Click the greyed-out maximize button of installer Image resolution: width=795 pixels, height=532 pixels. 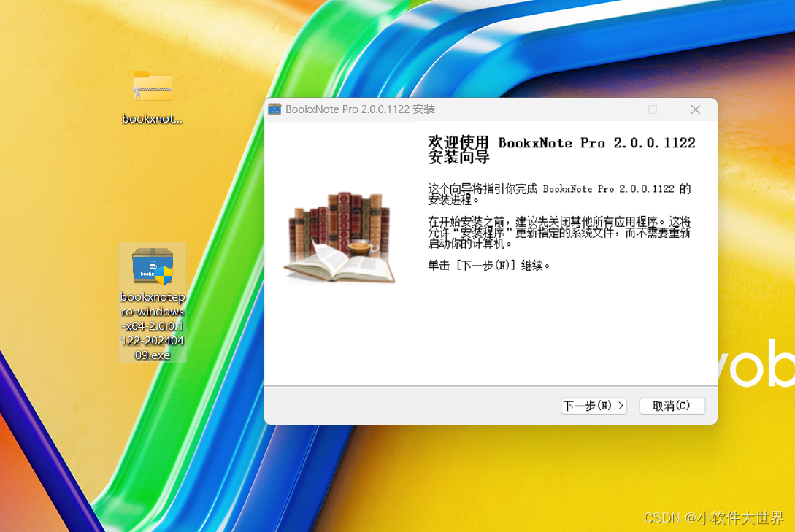point(653,109)
